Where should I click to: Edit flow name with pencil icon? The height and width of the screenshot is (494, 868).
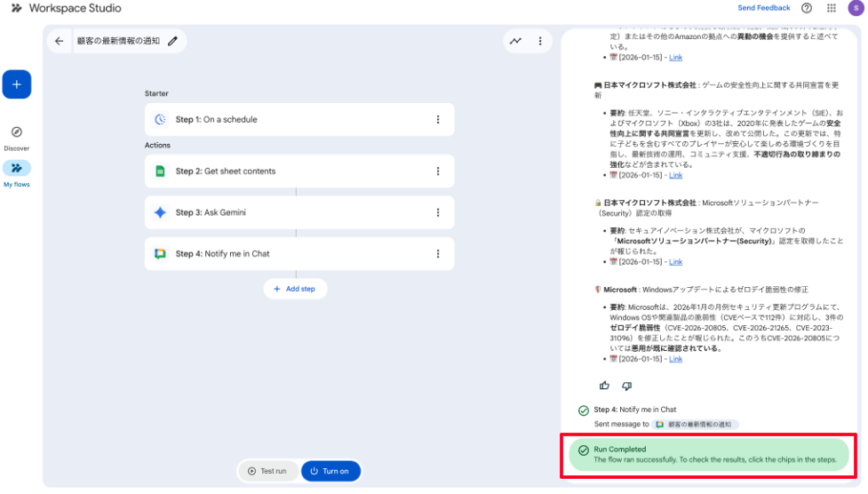point(172,41)
